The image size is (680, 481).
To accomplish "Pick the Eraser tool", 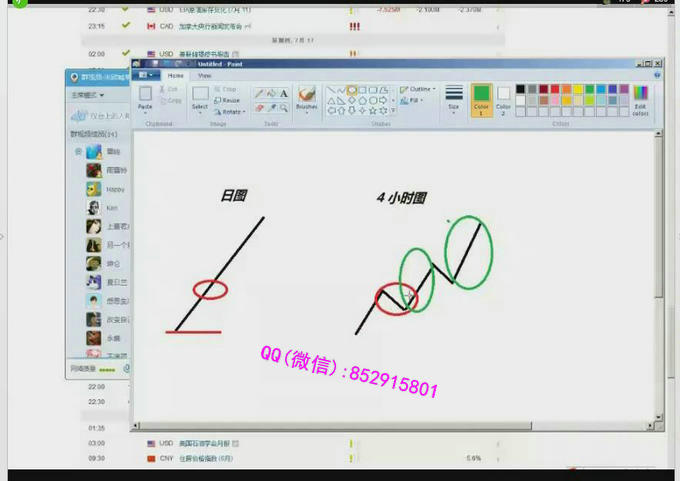I will pyautogui.click(x=259, y=107).
